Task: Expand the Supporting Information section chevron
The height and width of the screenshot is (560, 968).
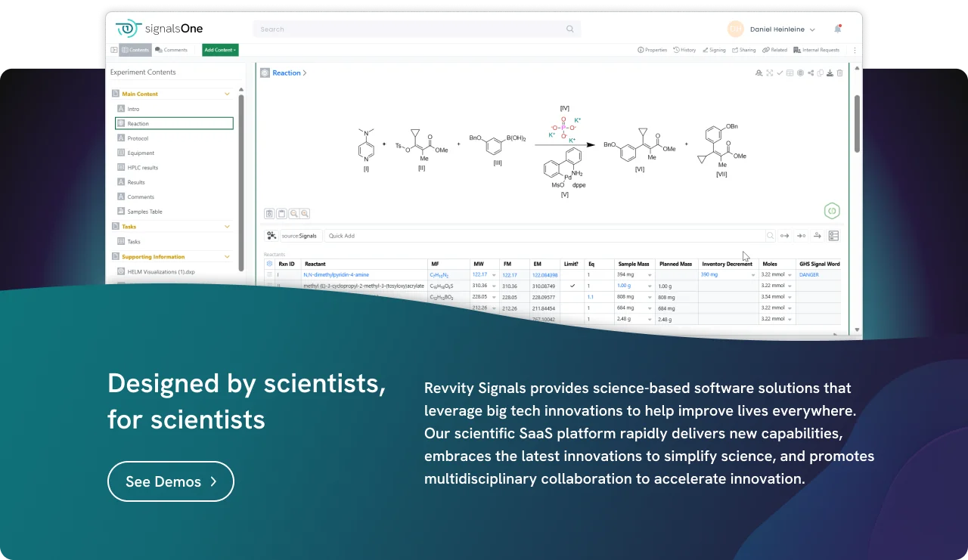Action: click(x=227, y=257)
